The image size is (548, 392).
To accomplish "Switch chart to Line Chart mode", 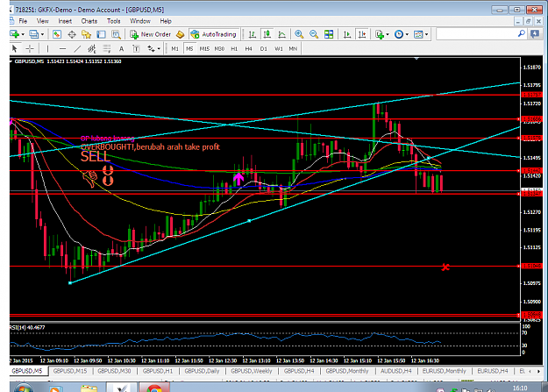I will (x=281, y=34).
